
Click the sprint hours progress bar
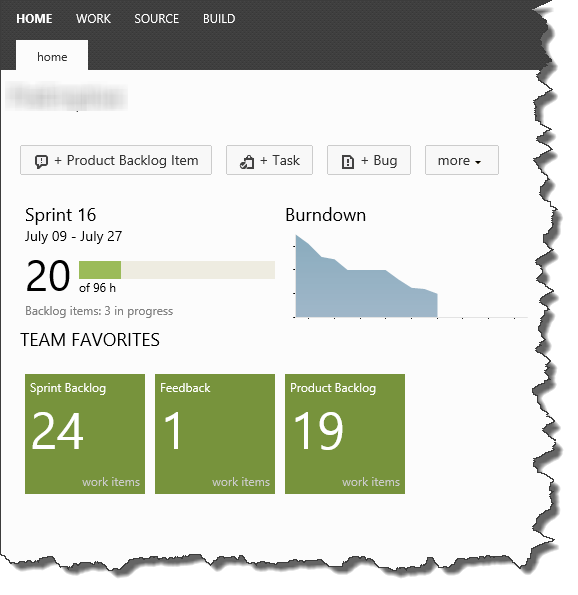coord(177,270)
